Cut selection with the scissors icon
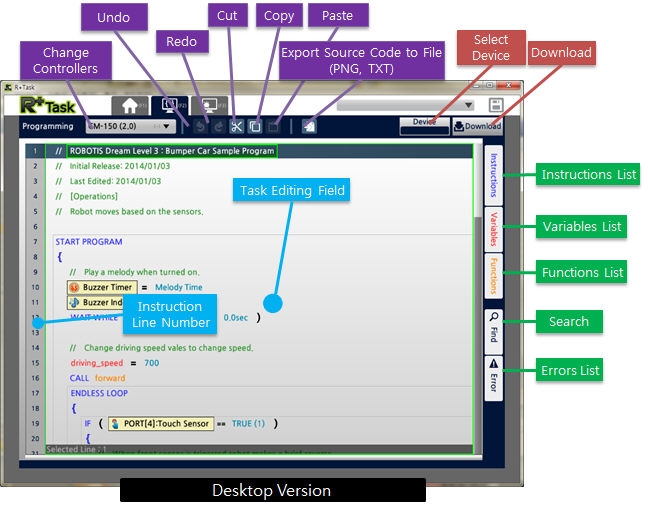The image size is (648, 510). (237, 126)
